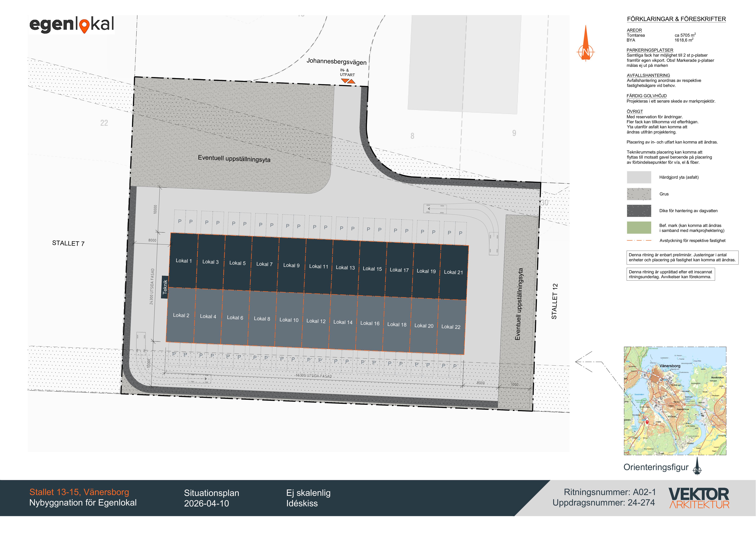Click the Johannesbergsvägen street label
756x534 pixels.
coord(336,61)
